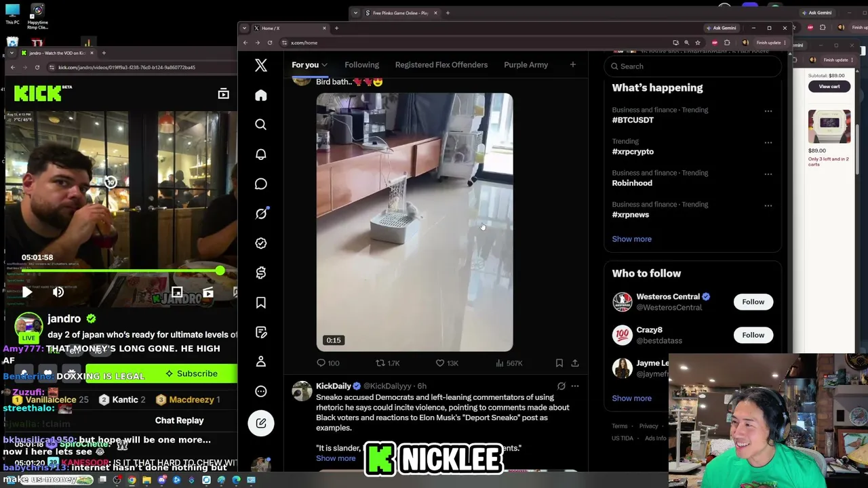This screenshot has height=488, width=868.
Task: Open the X logo home link
Action: 261,65
